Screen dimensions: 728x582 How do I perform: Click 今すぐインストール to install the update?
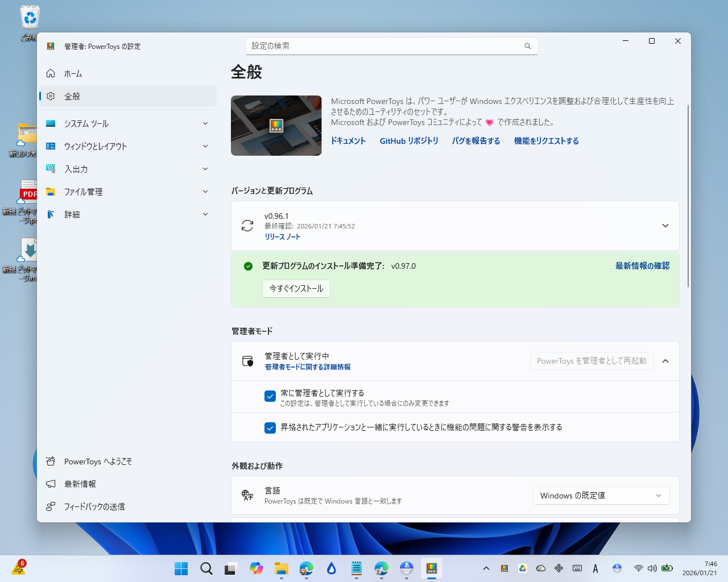point(296,289)
